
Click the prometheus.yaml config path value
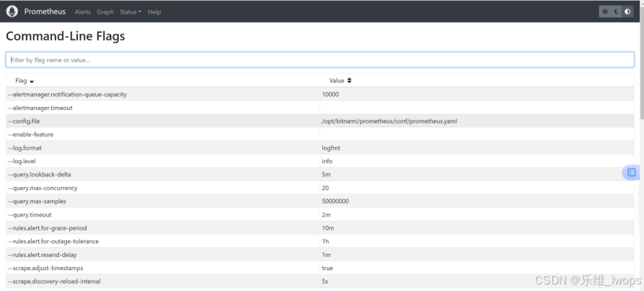pyautogui.click(x=389, y=121)
